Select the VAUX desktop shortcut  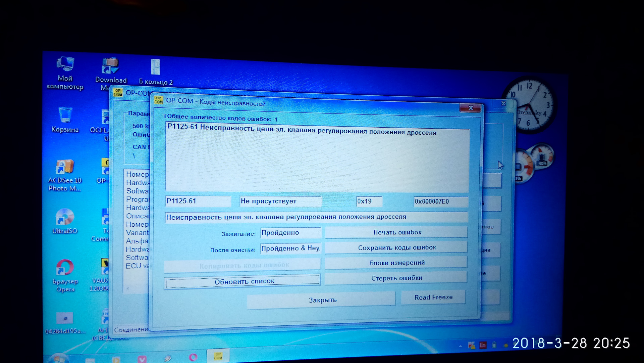pyautogui.click(x=101, y=275)
